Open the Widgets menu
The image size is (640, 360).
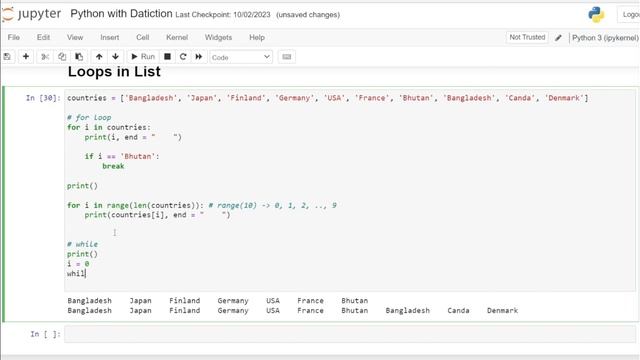[x=218, y=37]
